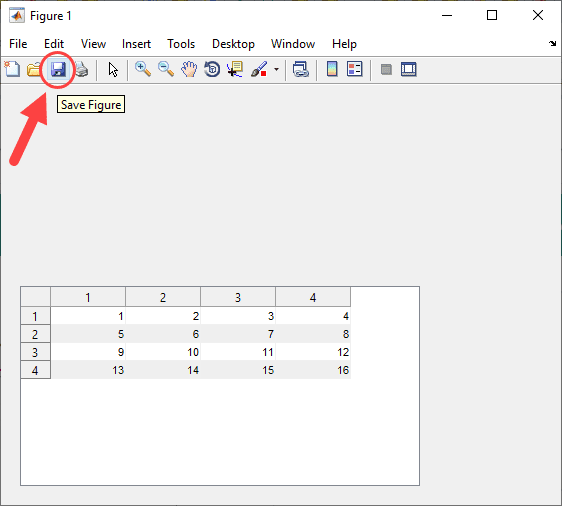This screenshot has height=506, width=562.
Task: Enable the Pan hand tool
Action: tap(189, 69)
